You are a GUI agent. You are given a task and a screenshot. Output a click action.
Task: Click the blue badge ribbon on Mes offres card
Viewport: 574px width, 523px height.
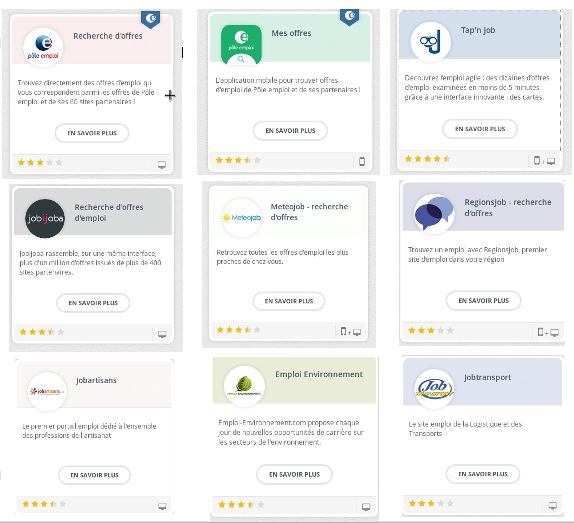click(x=349, y=17)
